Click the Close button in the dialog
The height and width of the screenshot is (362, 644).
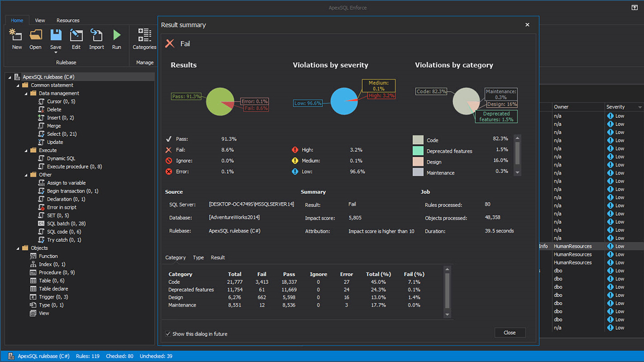coord(509,333)
